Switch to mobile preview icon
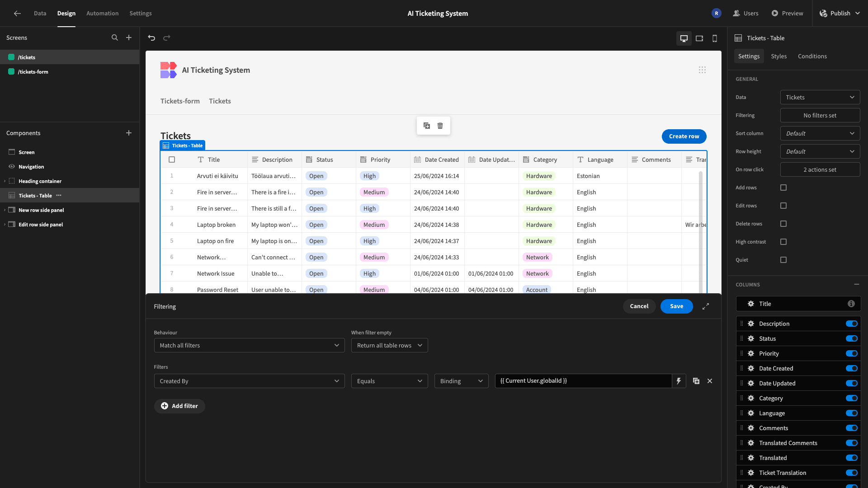This screenshot has width=868, height=488. click(715, 38)
